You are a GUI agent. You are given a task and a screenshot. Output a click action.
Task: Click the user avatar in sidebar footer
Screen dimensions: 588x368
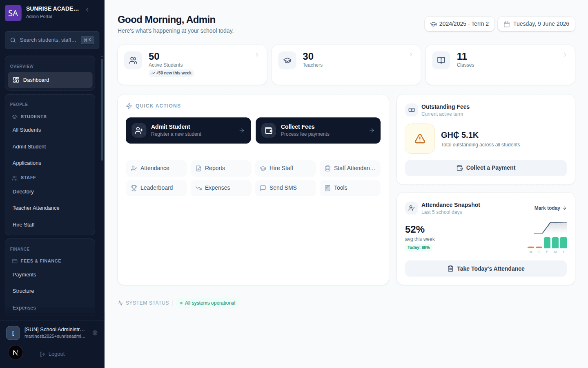[13, 333]
